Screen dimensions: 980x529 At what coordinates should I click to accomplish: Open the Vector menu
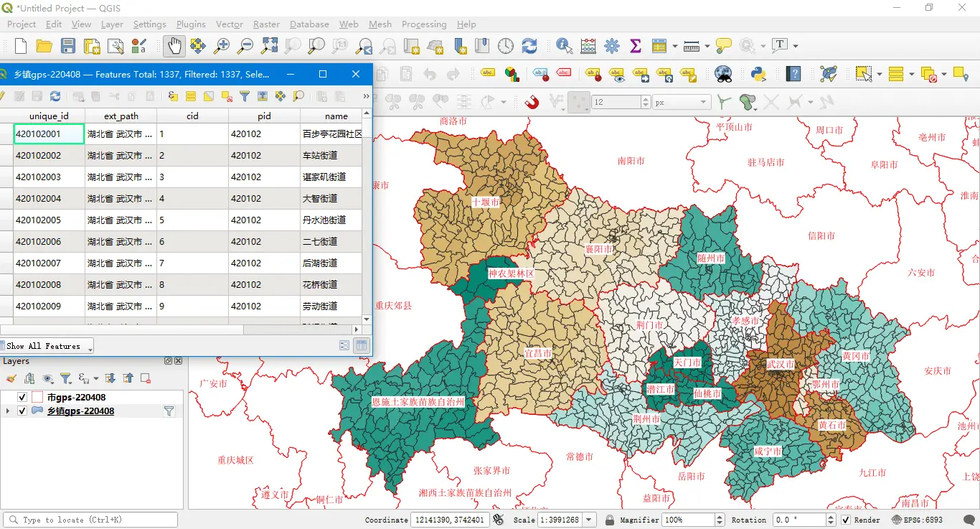(230, 24)
